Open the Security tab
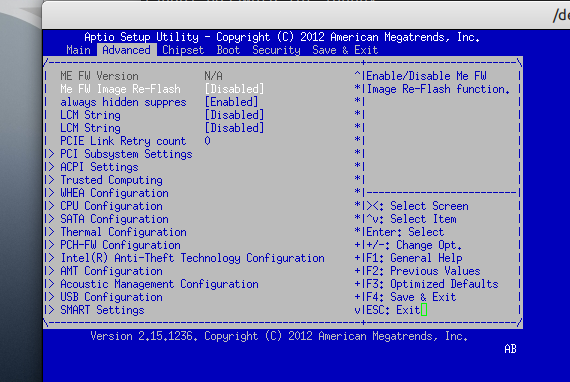 (x=276, y=50)
